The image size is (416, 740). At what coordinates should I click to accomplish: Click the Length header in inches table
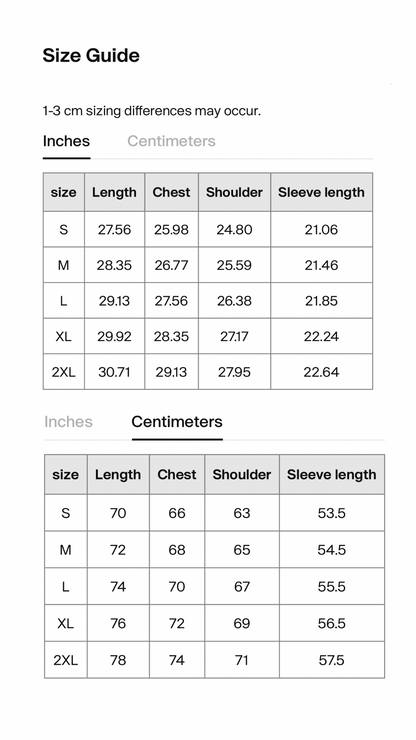click(114, 192)
